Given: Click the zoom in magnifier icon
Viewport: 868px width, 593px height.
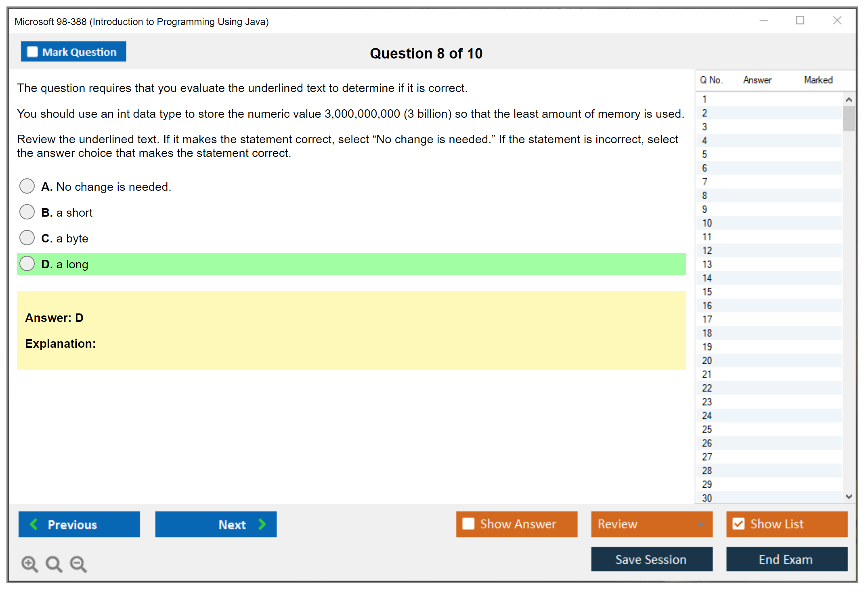Looking at the screenshot, I should (29, 564).
